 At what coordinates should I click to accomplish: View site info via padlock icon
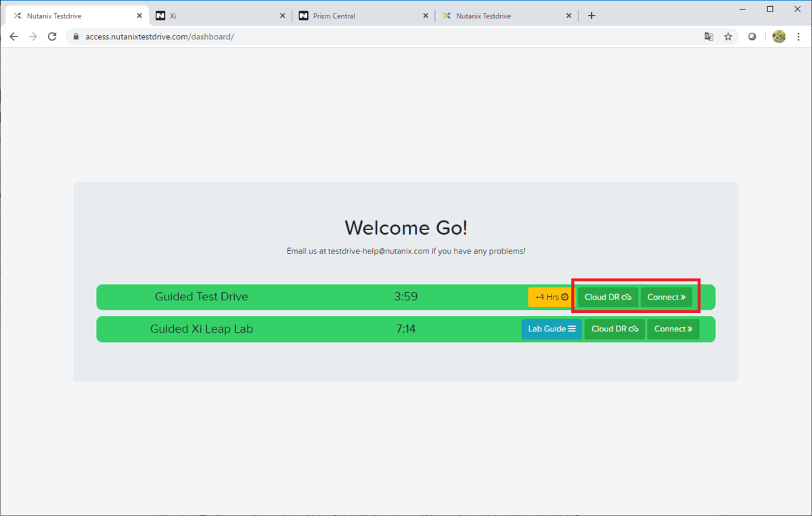click(76, 37)
